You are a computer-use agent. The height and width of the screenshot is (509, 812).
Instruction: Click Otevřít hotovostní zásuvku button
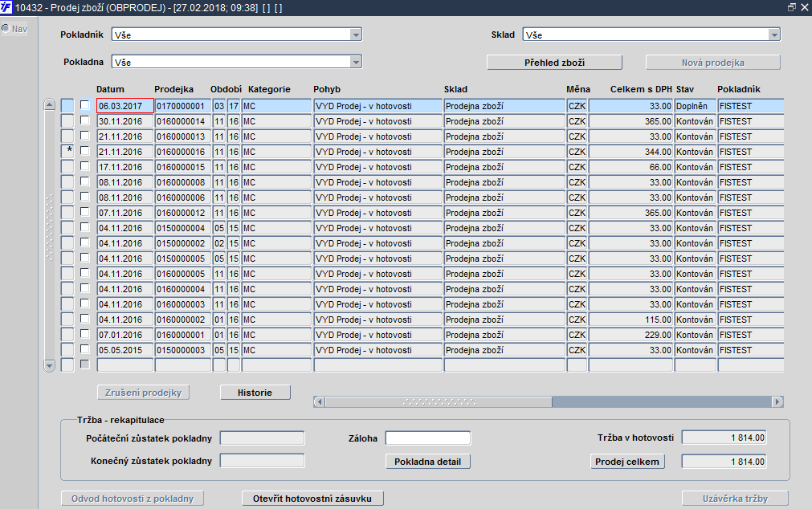click(x=312, y=499)
